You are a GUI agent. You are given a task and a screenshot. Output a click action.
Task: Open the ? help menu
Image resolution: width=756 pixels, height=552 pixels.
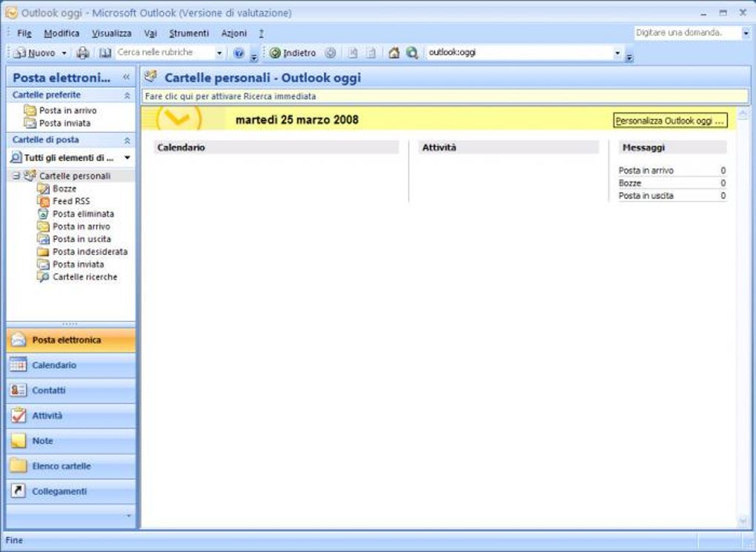(261, 33)
